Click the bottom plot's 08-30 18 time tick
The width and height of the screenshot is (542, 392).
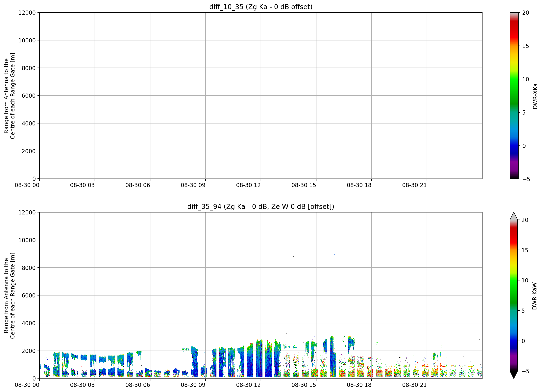(359, 385)
